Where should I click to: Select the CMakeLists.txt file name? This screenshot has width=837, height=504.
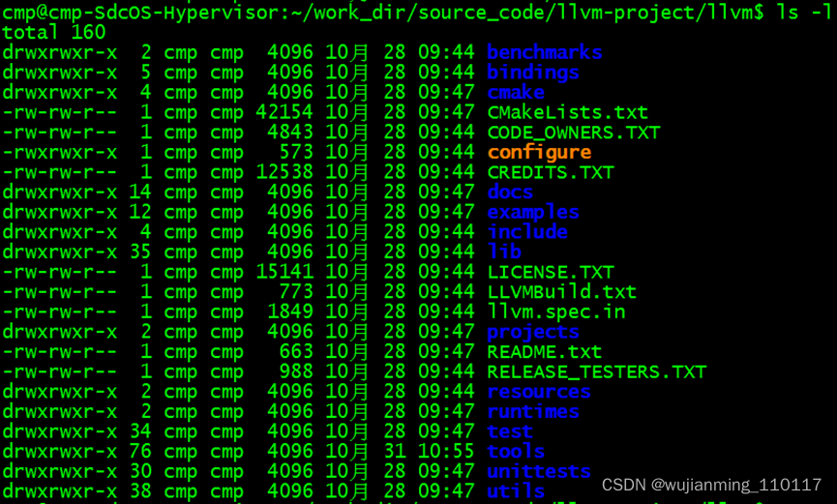(567, 112)
